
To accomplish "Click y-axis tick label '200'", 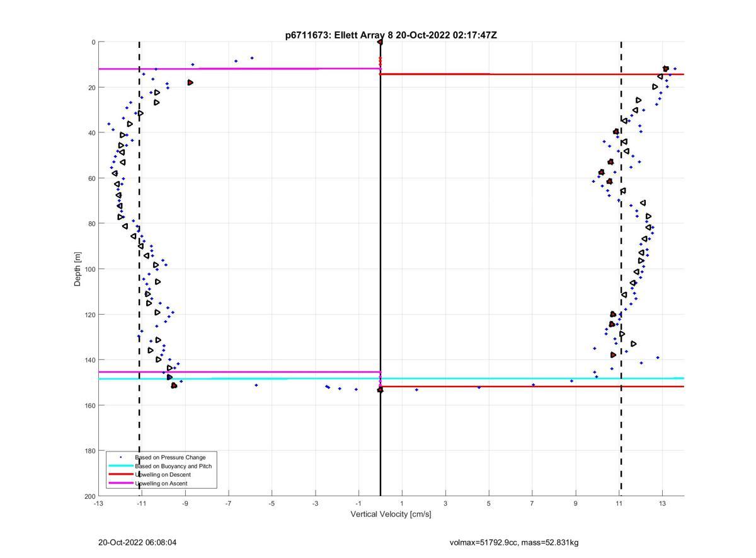I will click(x=89, y=496).
